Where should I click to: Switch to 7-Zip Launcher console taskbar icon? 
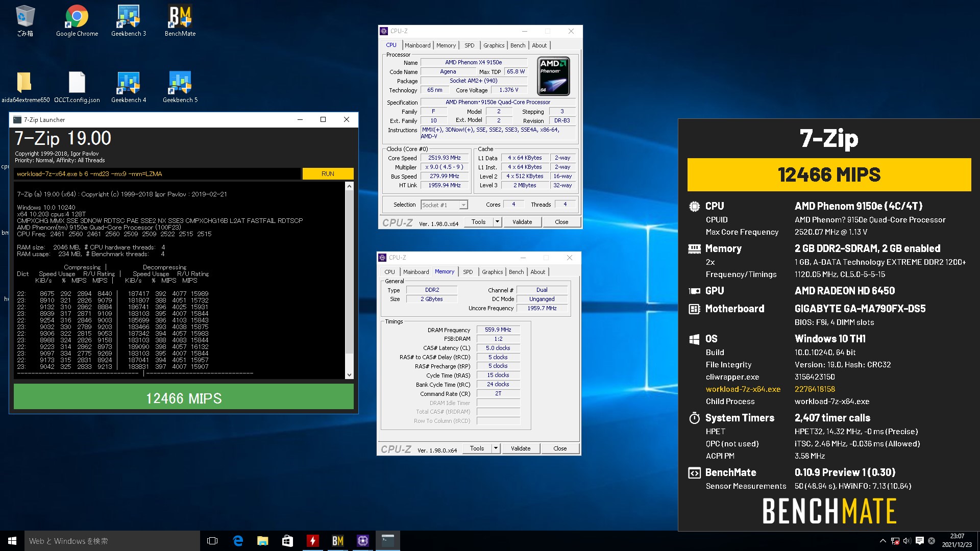[x=387, y=541]
